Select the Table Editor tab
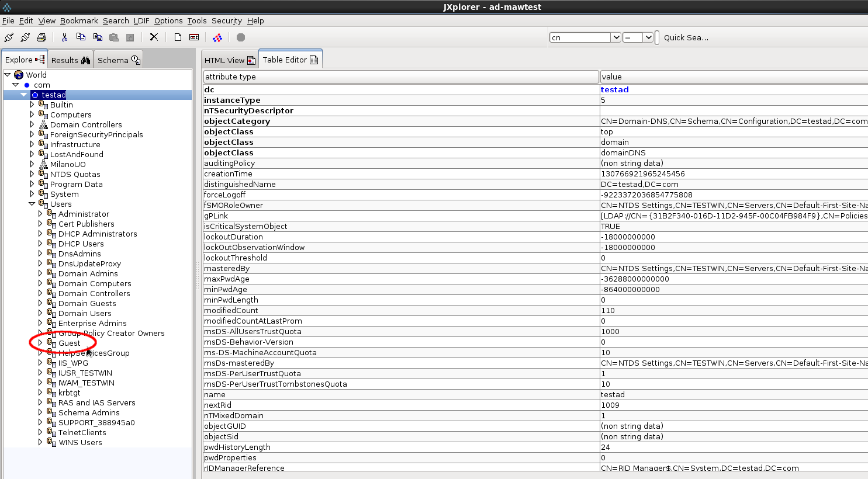The image size is (868, 479). pos(290,60)
